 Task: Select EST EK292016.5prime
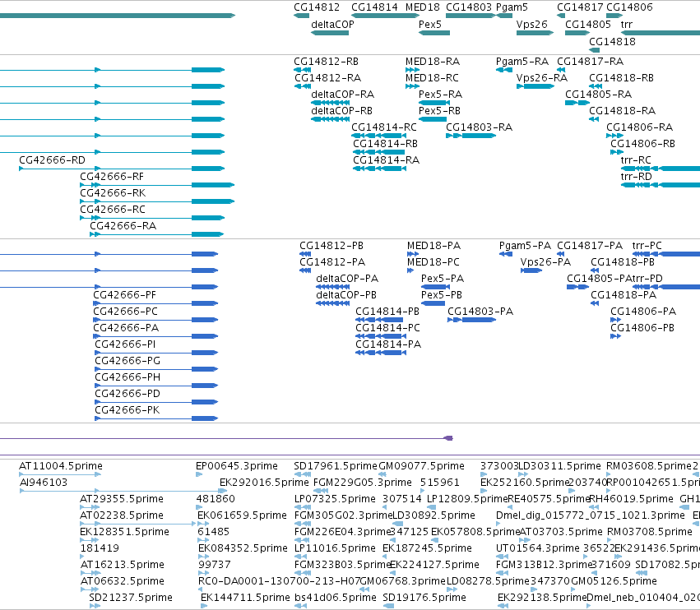(264, 483)
